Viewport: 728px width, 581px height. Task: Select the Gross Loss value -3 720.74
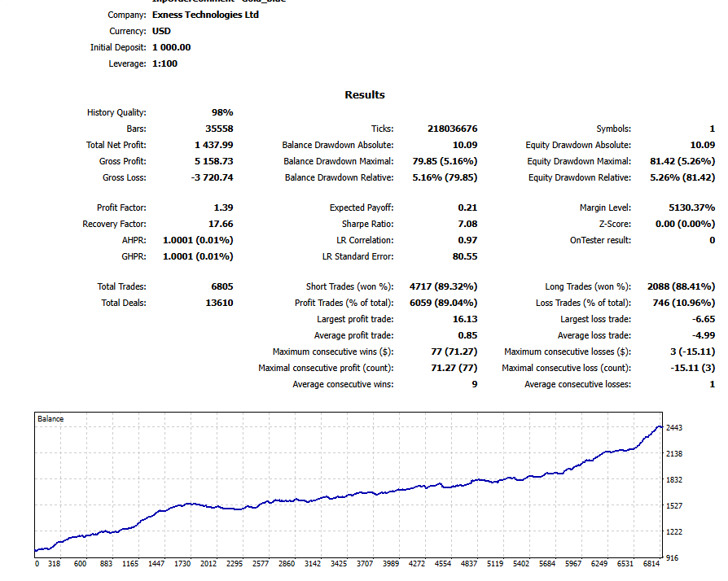[213, 177]
